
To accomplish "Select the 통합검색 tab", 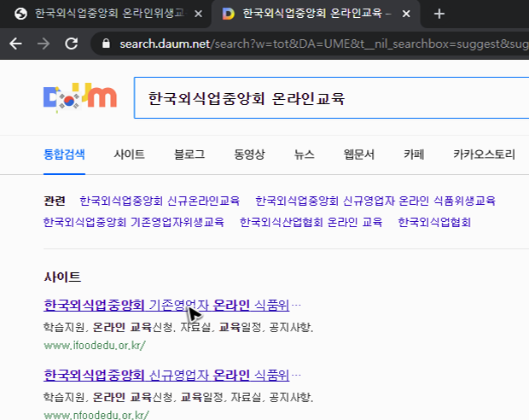I will tap(64, 155).
